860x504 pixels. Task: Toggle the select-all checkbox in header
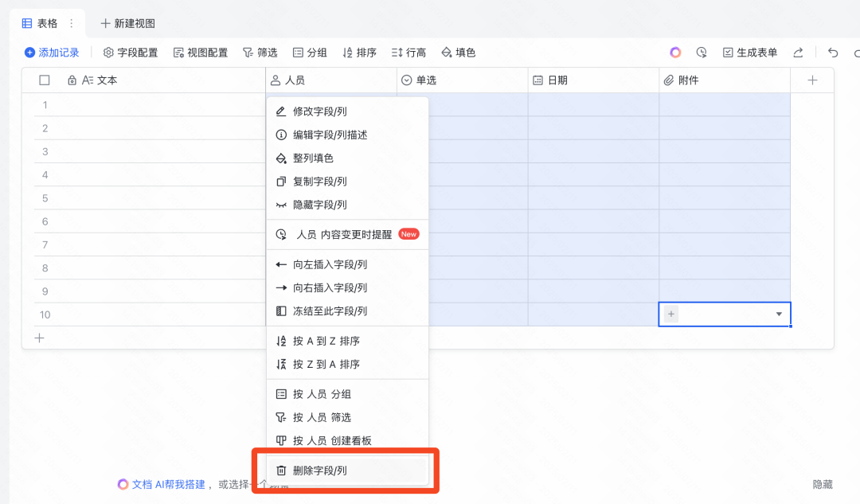[45, 80]
